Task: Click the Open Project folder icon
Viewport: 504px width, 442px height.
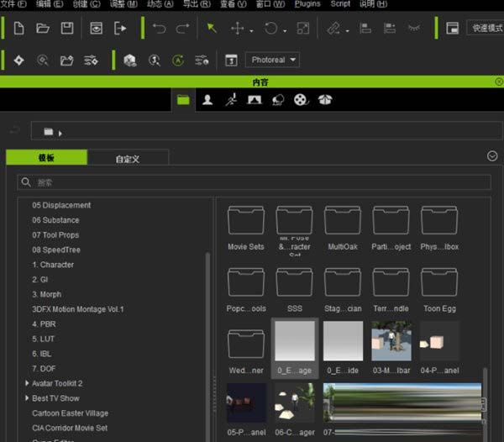Action: [x=42, y=29]
